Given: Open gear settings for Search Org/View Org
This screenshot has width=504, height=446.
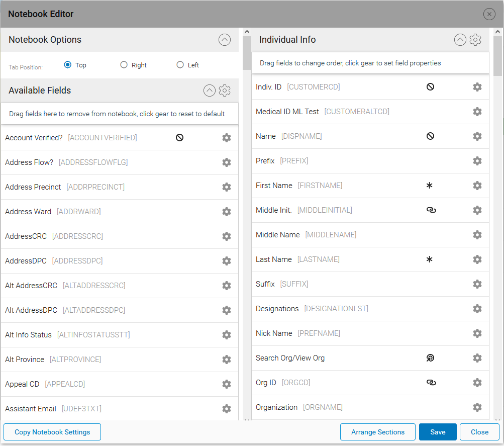Looking at the screenshot, I should (477, 358).
